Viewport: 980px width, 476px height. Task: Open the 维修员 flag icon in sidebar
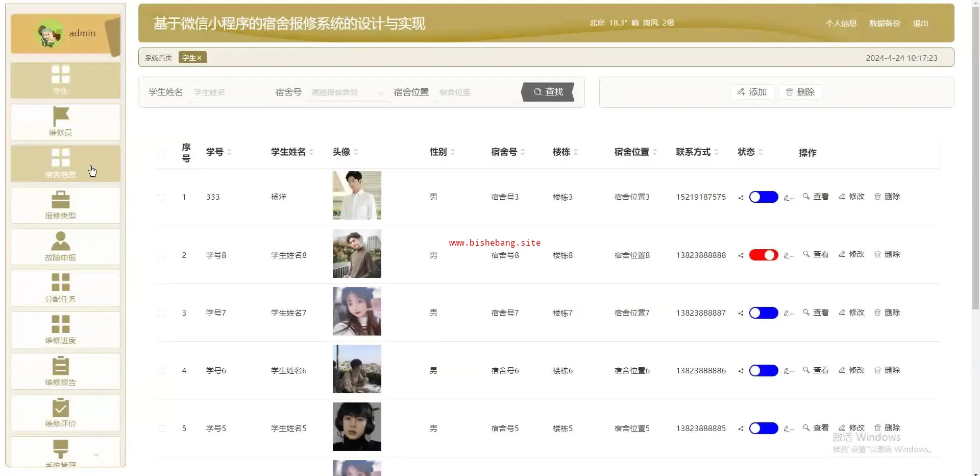click(61, 116)
